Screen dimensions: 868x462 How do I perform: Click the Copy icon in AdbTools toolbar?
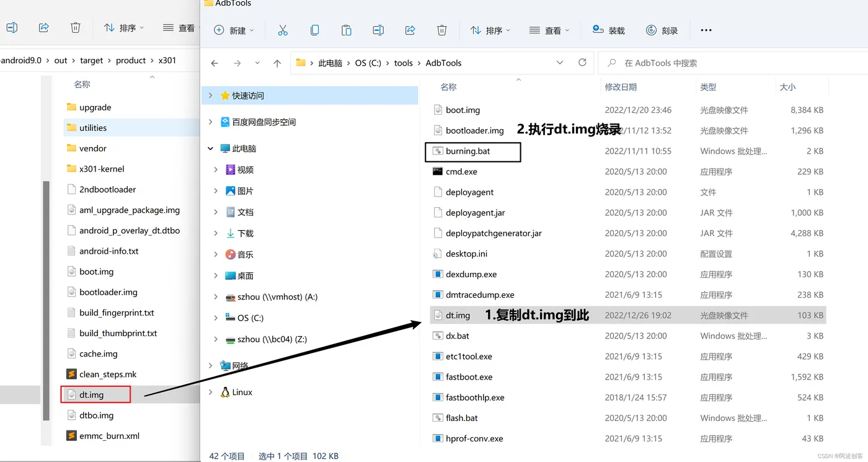[x=314, y=30]
